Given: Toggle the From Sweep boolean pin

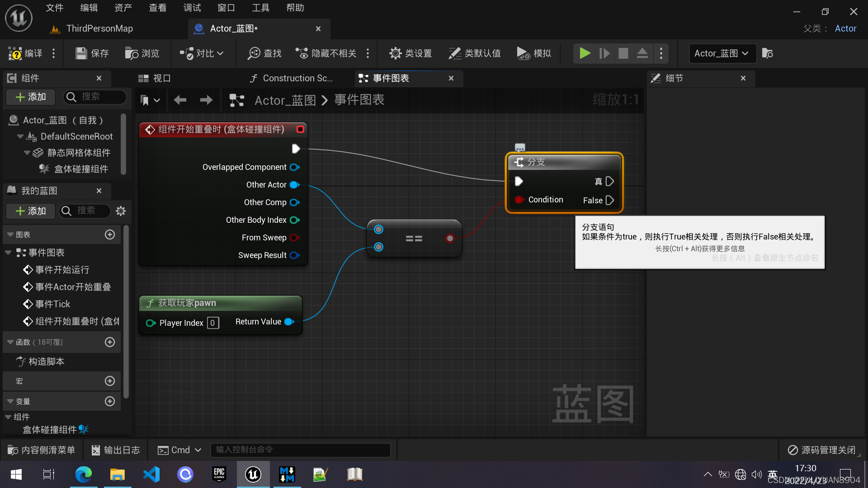Looking at the screenshot, I should coord(294,238).
